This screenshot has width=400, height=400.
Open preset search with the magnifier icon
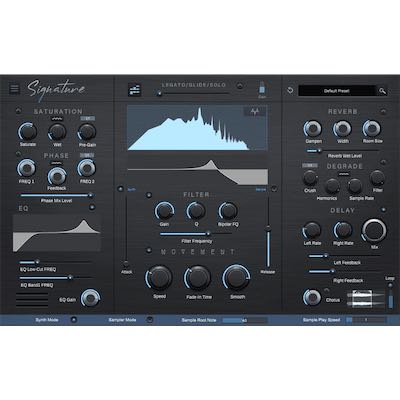point(382,91)
